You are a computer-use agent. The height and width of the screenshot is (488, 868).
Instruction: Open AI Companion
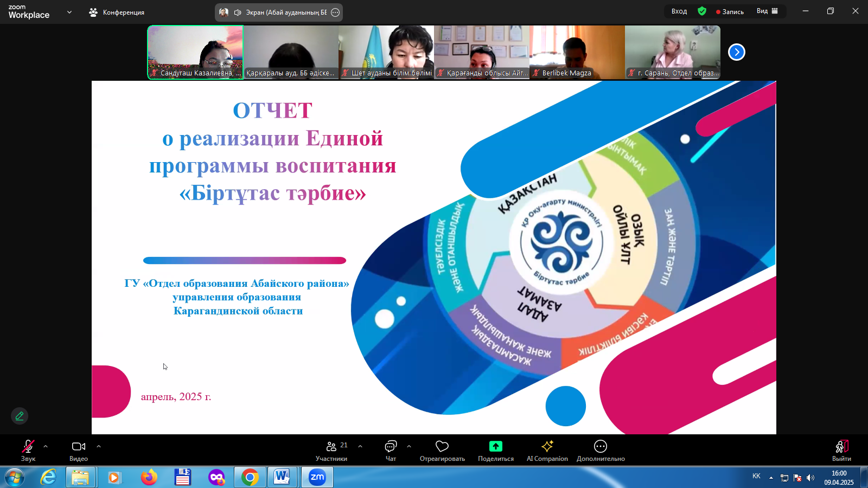547,450
